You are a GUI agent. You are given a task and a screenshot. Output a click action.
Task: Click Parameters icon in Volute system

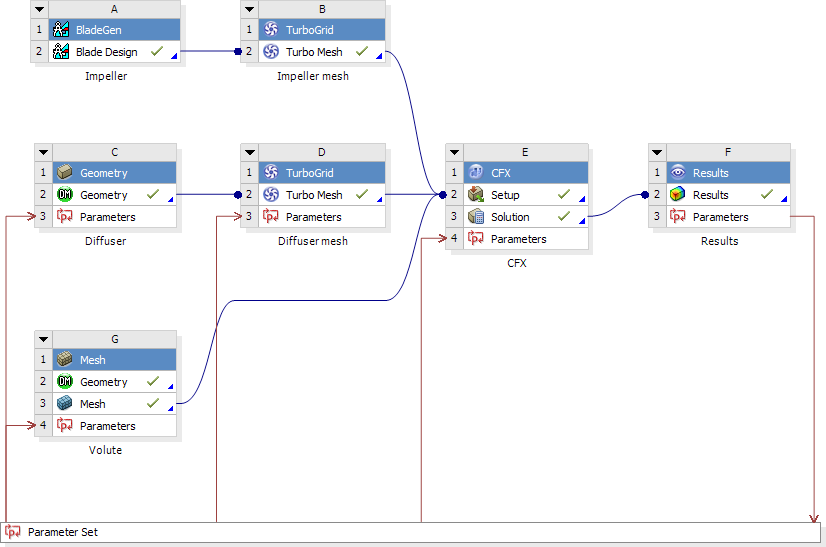pos(65,425)
